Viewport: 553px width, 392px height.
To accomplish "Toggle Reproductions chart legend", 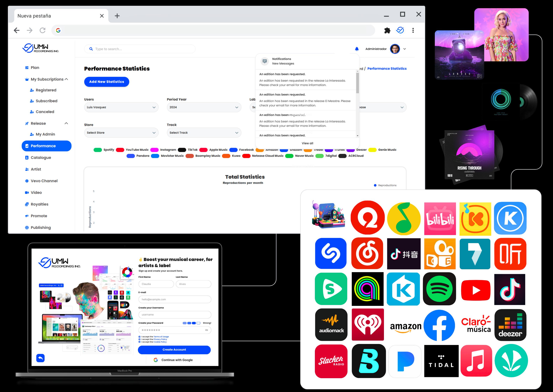I will tap(385, 185).
